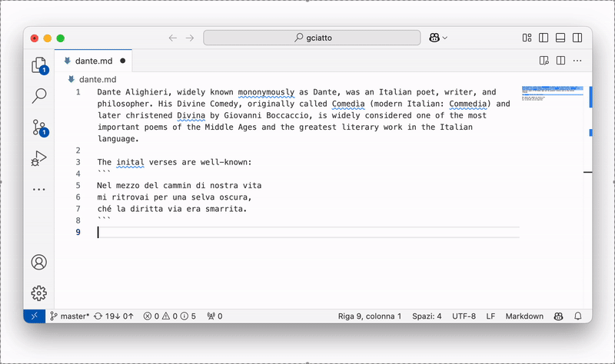Change LF end of line sequence
This screenshot has width=615, height=364.
(x=490, y=316)
